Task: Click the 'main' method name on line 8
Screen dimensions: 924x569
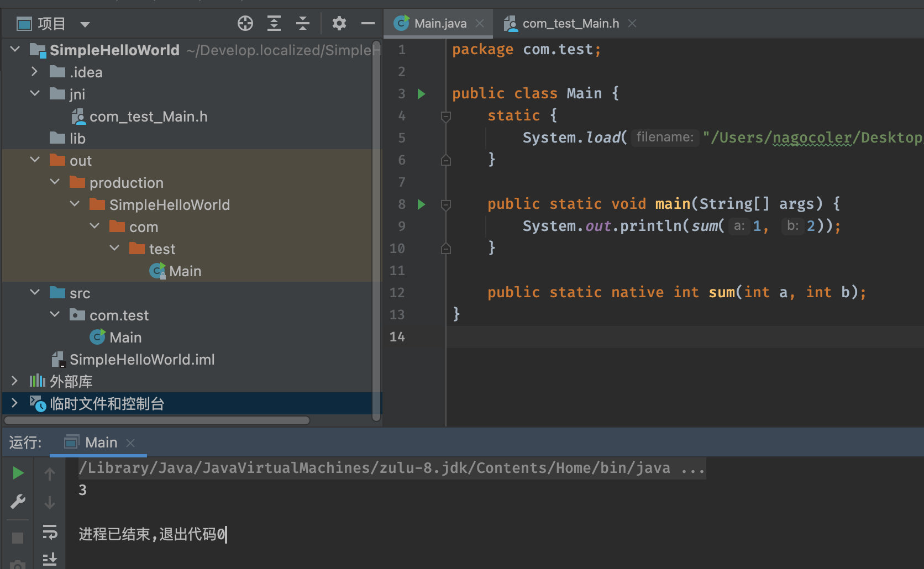Action: point(673,204)
